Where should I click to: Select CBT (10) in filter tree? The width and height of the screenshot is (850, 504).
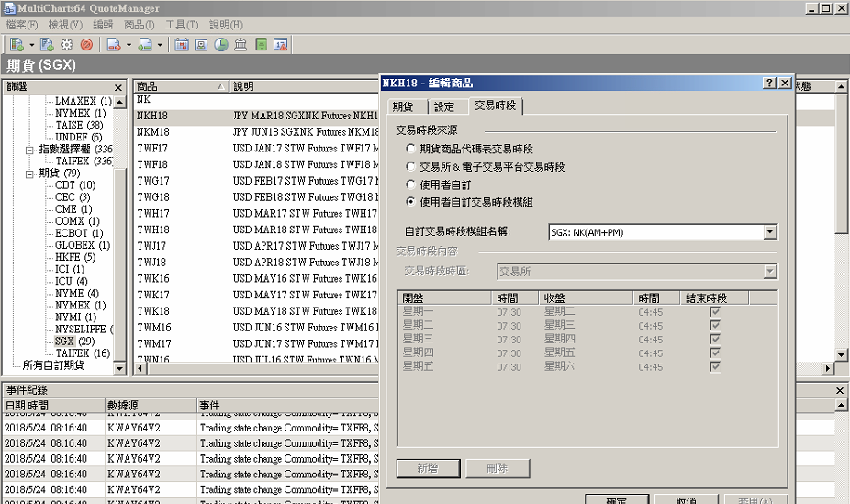click(x=74, y=185)
